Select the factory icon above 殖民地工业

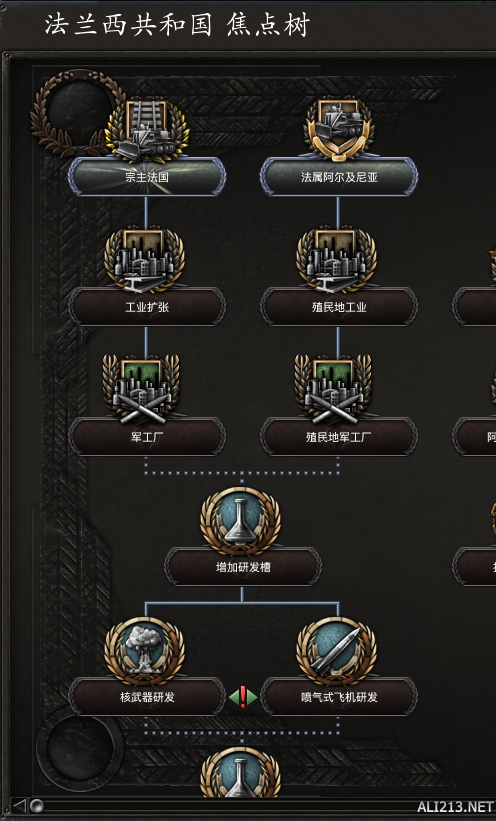(337, 260)
